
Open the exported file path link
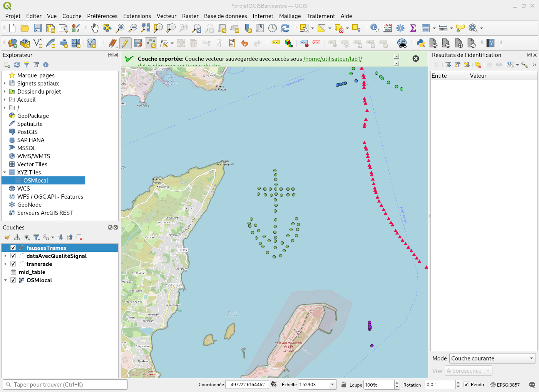(333, 59)
